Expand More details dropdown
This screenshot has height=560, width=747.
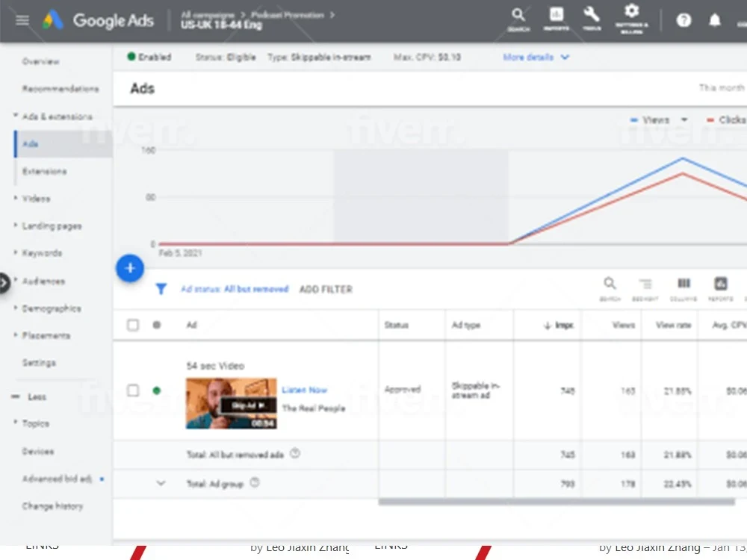(x=536, y=57)
